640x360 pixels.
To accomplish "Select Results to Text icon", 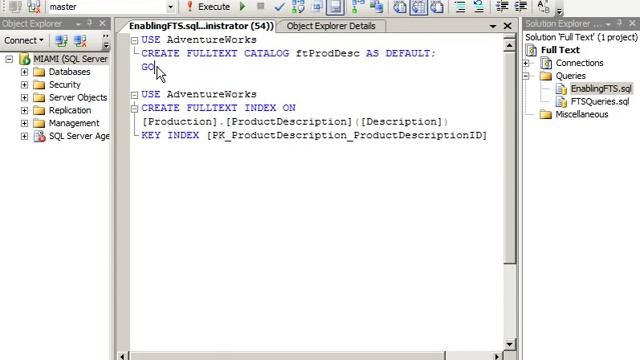I will coord(400,7).
